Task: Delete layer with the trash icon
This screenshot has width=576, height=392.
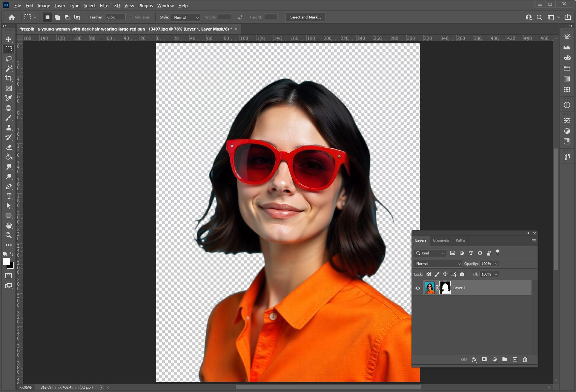Action: (525, 360)
